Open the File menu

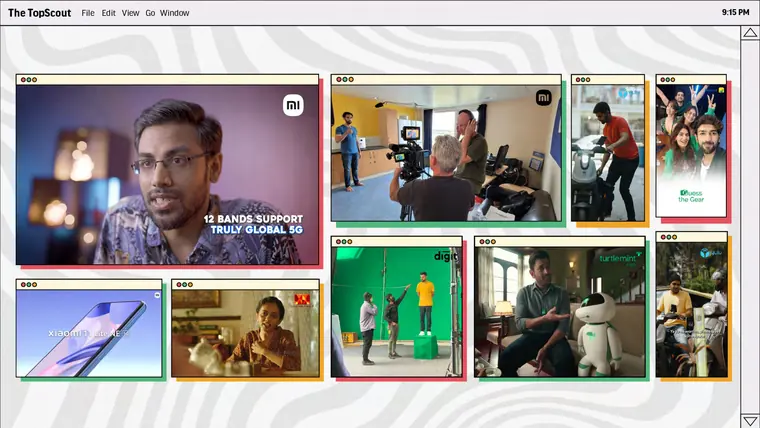[88, 13]
